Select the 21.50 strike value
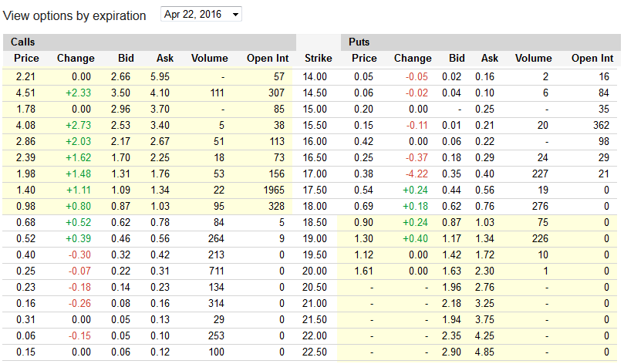This screenshot has height=364, width=624. [315, 320]
